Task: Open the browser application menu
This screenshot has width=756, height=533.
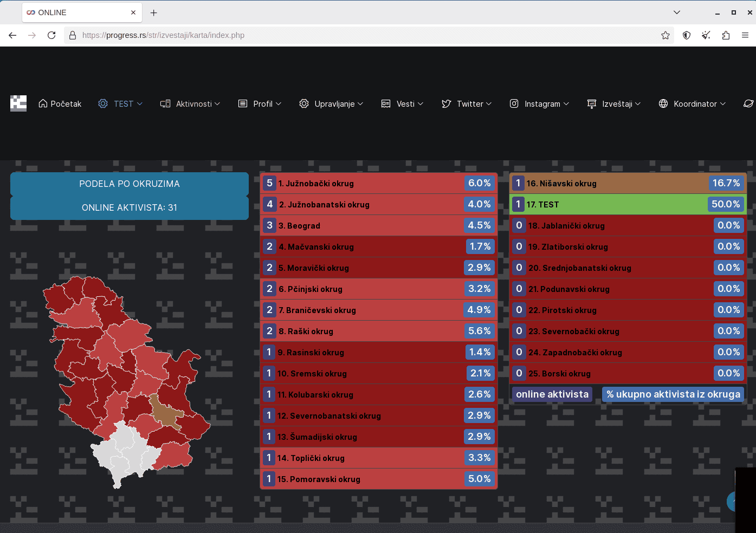Action: point(745,35)
